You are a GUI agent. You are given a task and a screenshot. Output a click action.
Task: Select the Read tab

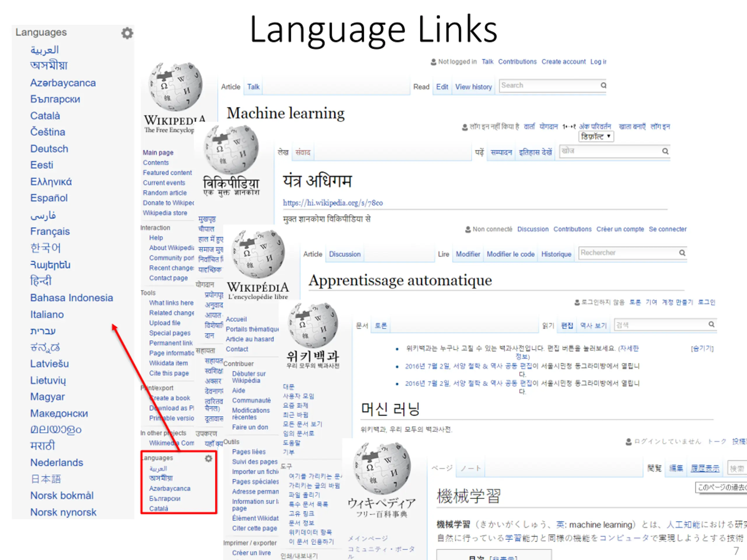tap(421, 87)
